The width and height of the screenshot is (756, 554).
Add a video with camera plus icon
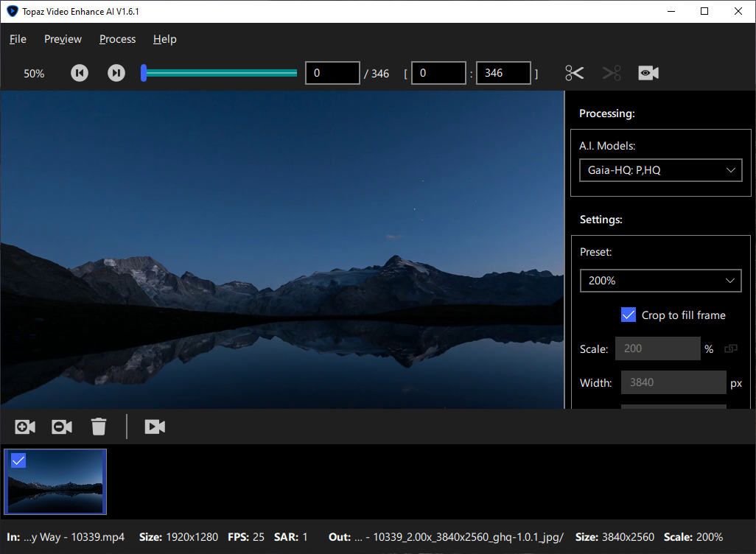[25, 427]
